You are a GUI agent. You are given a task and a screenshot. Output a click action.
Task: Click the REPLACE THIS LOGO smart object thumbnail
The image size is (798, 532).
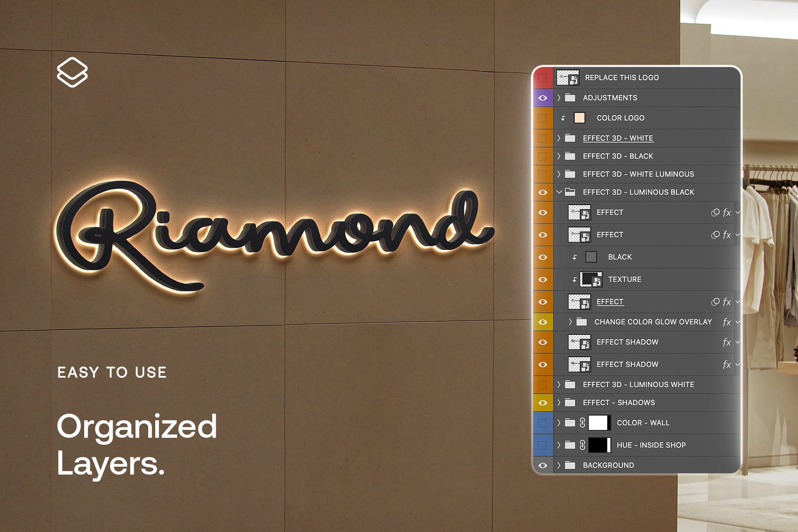pyautogui.click(x=568, y=78)
